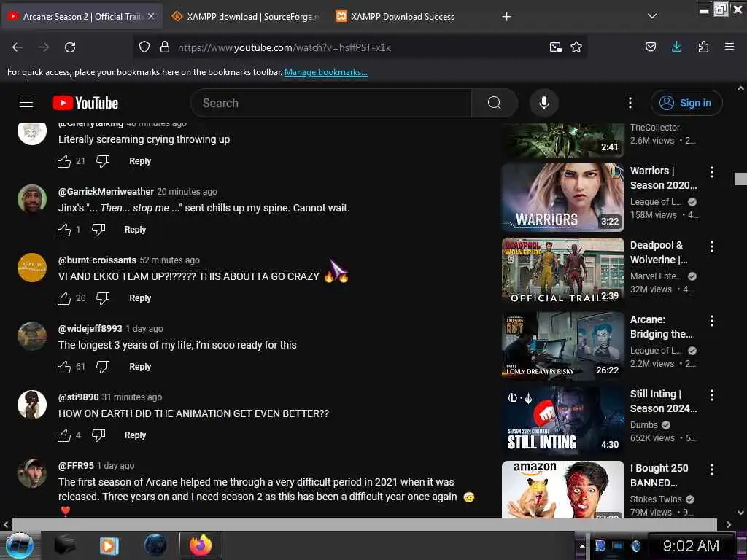Open @sti9890 profile avatar

[32, 405]
